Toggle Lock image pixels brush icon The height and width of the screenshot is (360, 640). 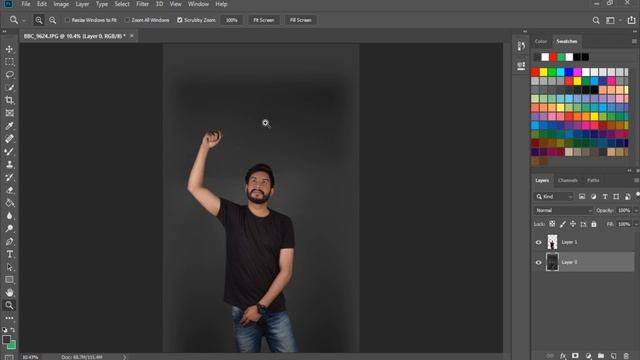click(562, 224)
